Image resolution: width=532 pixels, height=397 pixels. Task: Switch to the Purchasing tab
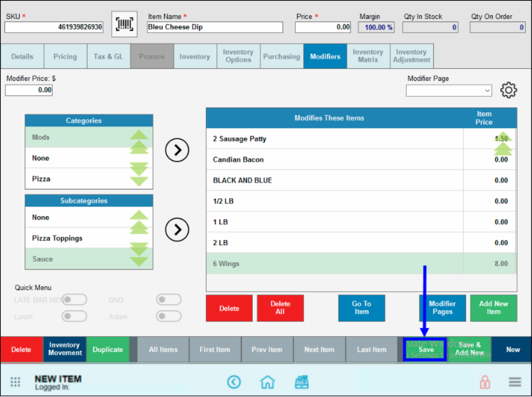(282, 56)
